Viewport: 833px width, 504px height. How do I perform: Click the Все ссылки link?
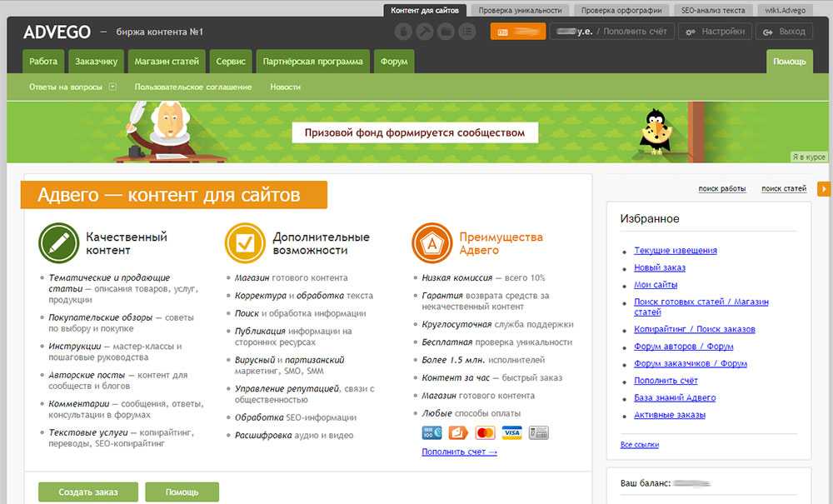(640, 445)
